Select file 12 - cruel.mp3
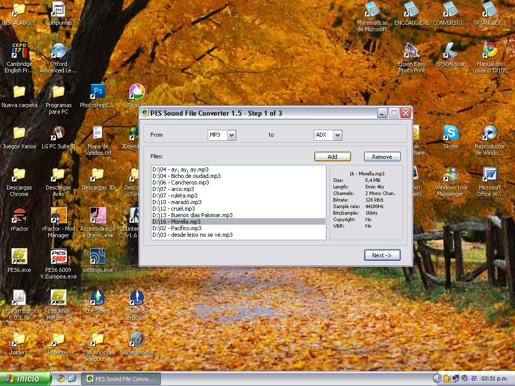 (238, 208)
